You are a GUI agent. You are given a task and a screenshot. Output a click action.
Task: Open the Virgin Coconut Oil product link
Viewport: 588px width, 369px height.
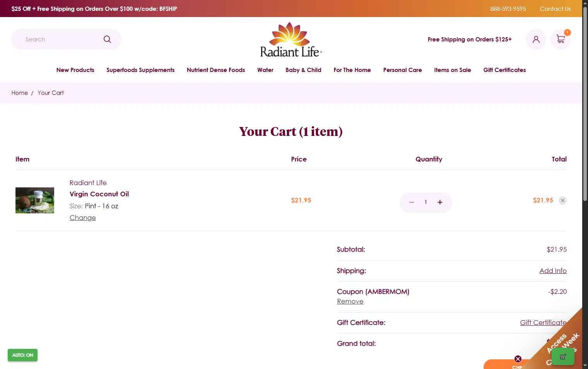(99, 194)
